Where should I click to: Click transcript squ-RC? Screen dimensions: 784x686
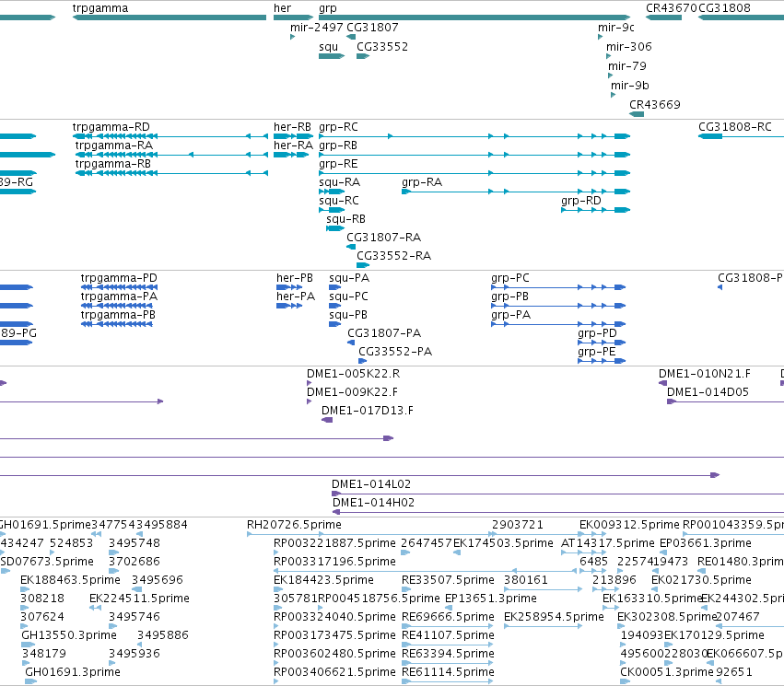[x=332, y=210]
